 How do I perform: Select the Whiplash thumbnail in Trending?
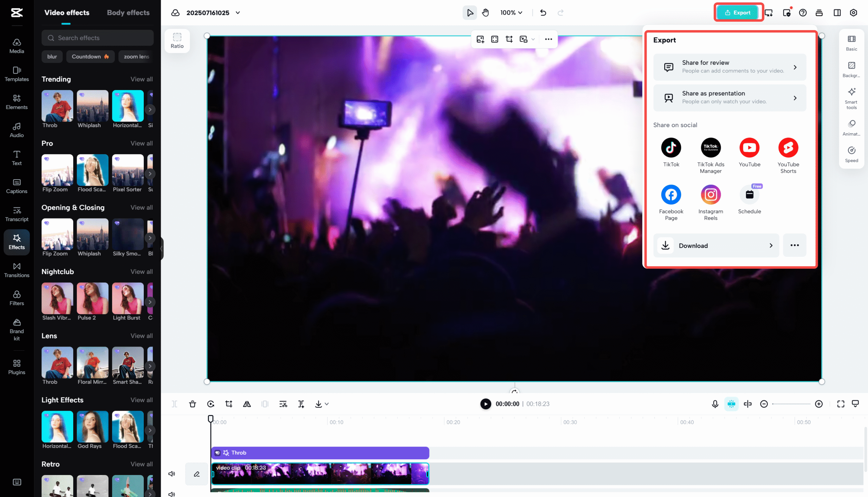tap(93, 106)
